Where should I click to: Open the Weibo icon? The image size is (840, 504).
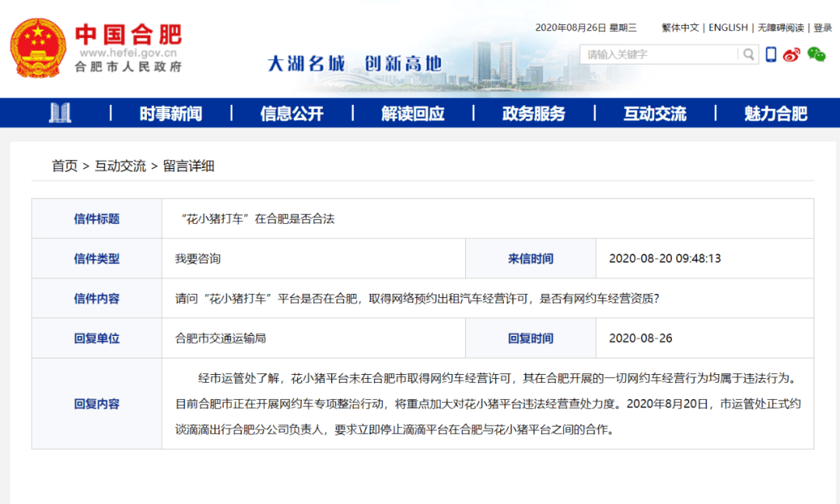pyautogui.click(x=791, y=54)
